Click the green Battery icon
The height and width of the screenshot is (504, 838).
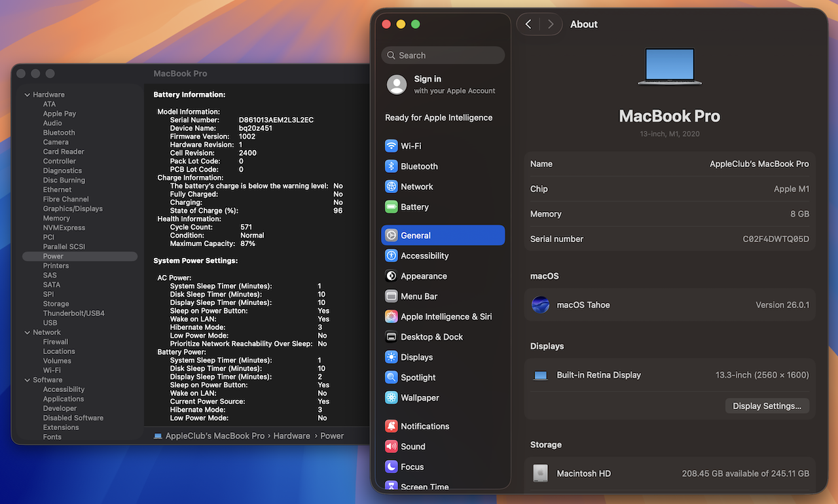[391, 207]
